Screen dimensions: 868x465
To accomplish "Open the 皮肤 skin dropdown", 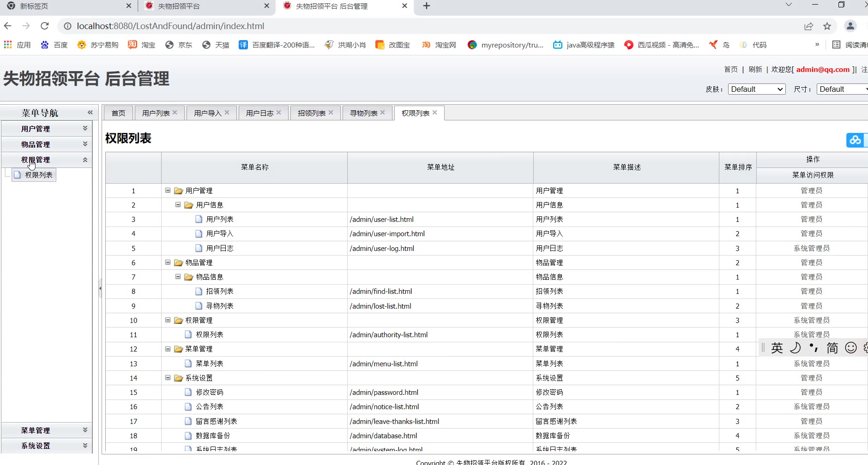I will pos(757,89).
